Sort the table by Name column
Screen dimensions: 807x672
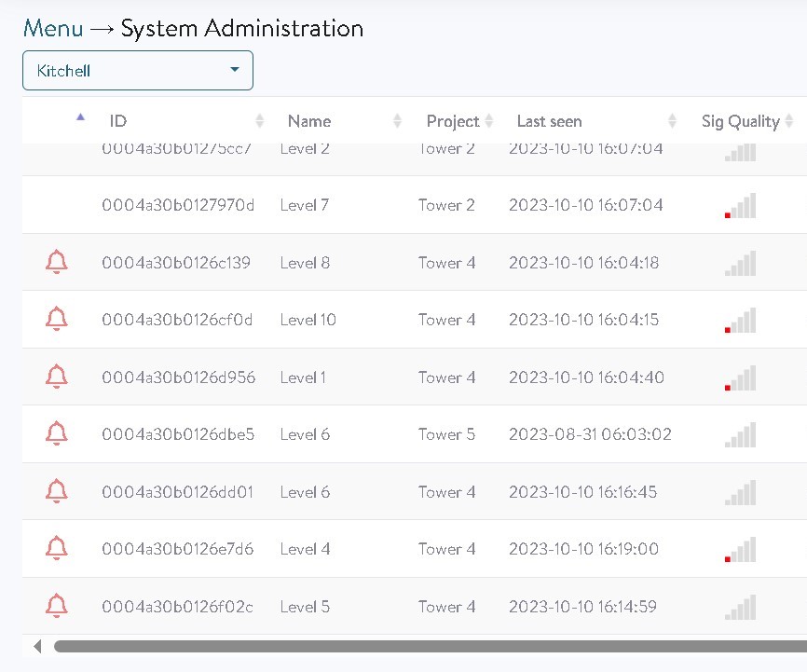[x=308, y=121]
